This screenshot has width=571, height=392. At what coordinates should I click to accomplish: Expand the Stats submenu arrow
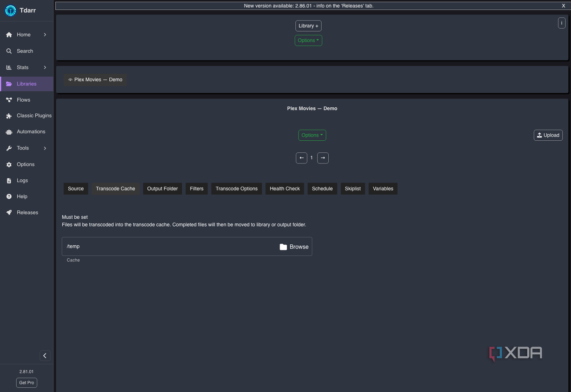point(45,67)
